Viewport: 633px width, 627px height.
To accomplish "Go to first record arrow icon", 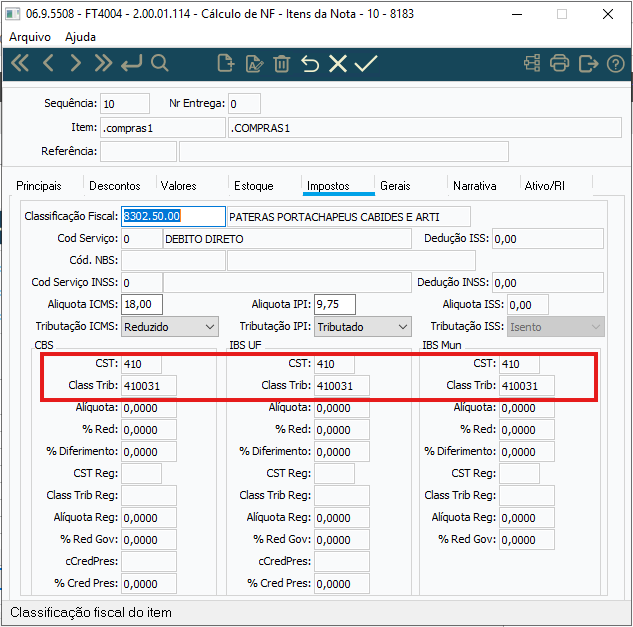I will click(20, 63).
